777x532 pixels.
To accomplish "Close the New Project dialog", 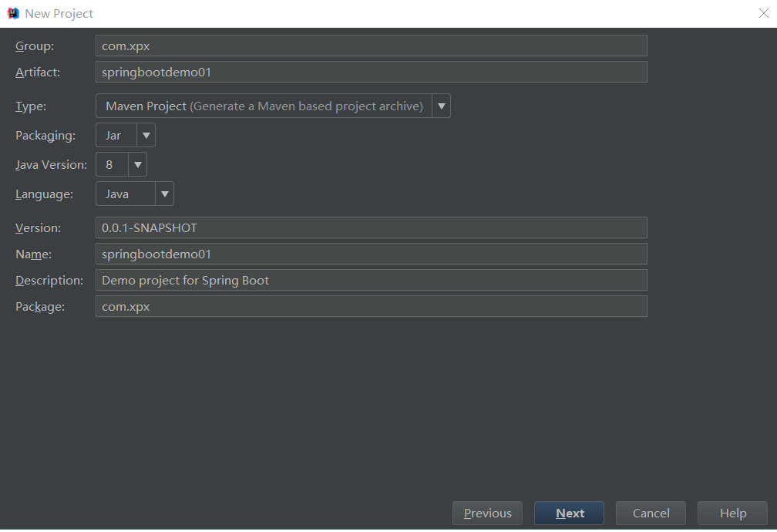I will (x=764, y=13).
